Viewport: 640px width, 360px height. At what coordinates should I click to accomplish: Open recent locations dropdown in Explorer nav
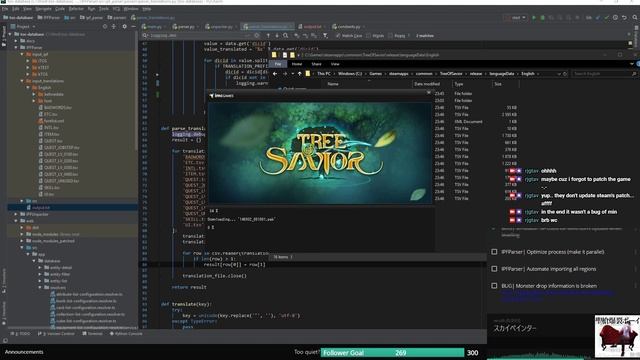click(292, 74)
